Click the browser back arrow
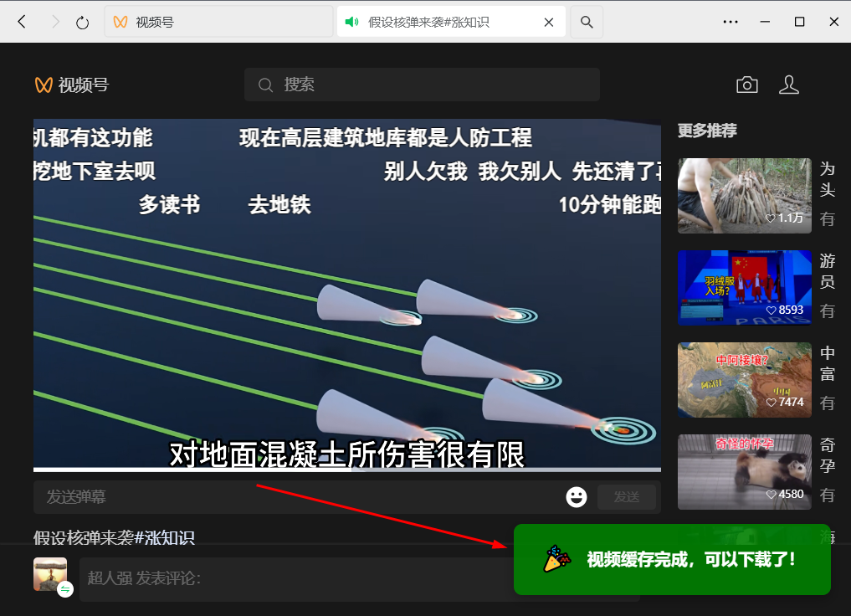Screen dimensions: 851x616 tap(23, 22)
